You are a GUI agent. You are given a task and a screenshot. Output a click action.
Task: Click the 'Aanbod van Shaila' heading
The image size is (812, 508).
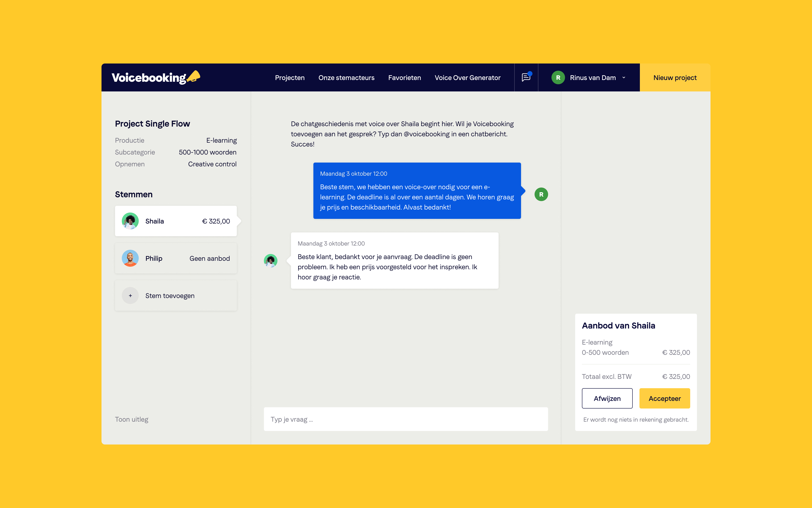pyautogui.click(x=618, y=326)
